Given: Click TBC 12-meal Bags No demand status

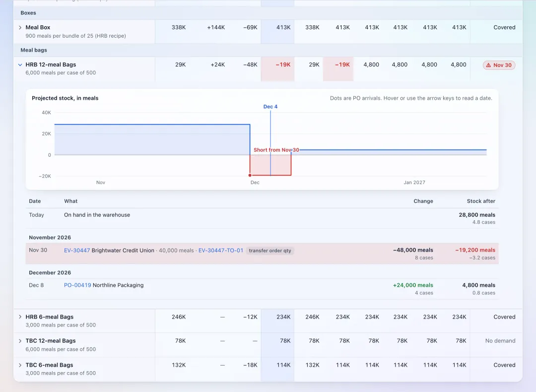Looking at the screenshot, I should [x=500, y=341].
